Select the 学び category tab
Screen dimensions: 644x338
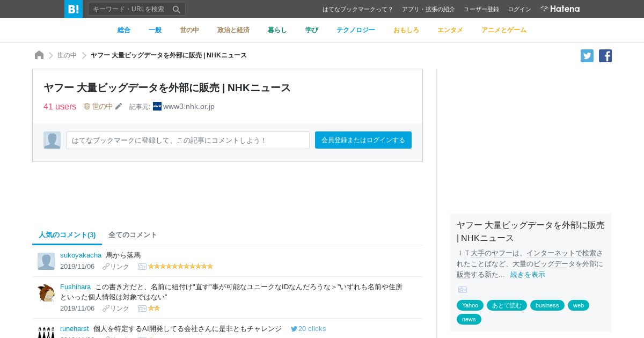click(312, 30)
